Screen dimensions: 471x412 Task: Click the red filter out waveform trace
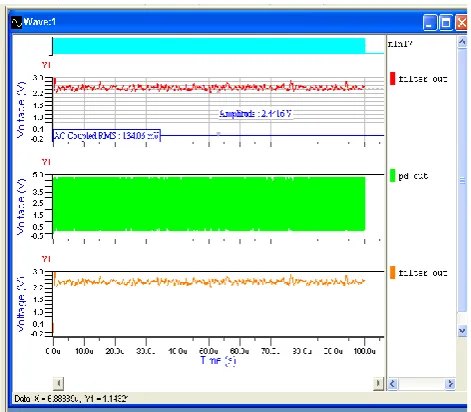(209, 87)
